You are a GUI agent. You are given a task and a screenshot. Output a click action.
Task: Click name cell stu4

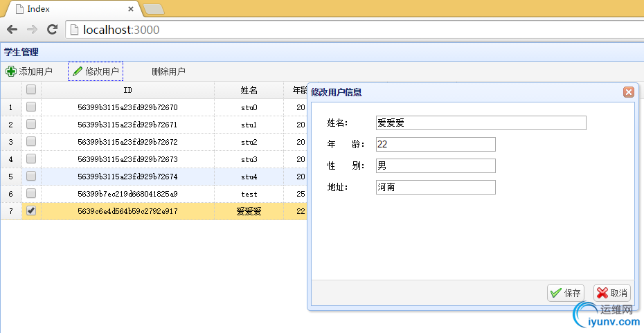pyautogui.click(x=249, y=177)
